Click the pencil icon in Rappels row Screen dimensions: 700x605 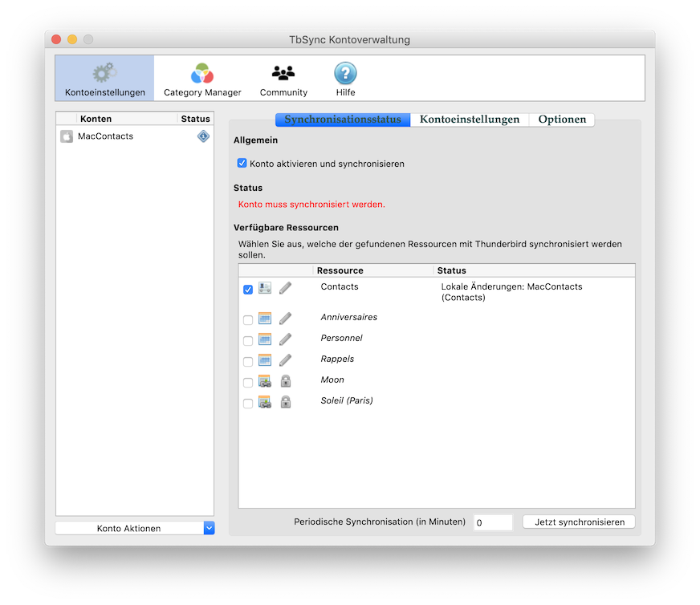point(285,359)
